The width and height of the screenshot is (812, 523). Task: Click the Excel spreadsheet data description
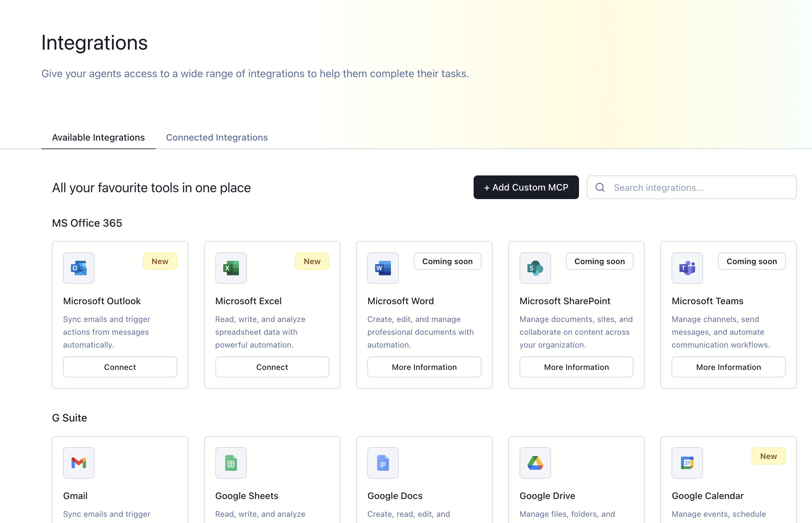(260, 332)
